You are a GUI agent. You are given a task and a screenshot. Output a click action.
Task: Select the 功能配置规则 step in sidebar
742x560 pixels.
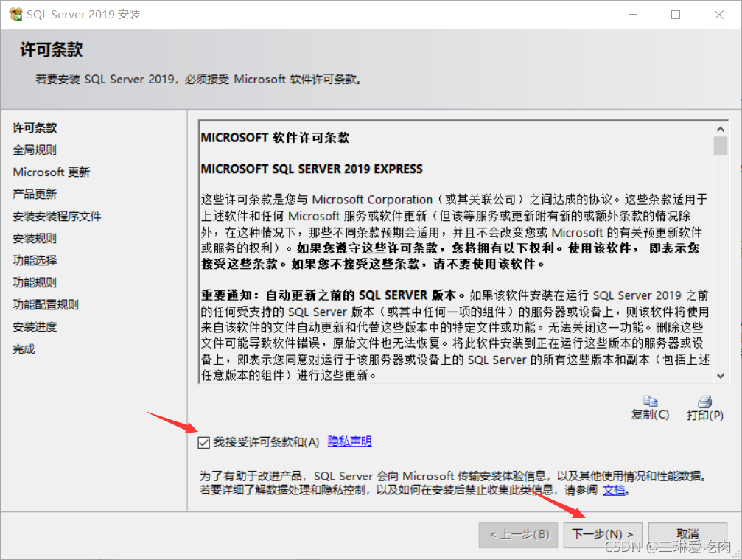point(46,305)
